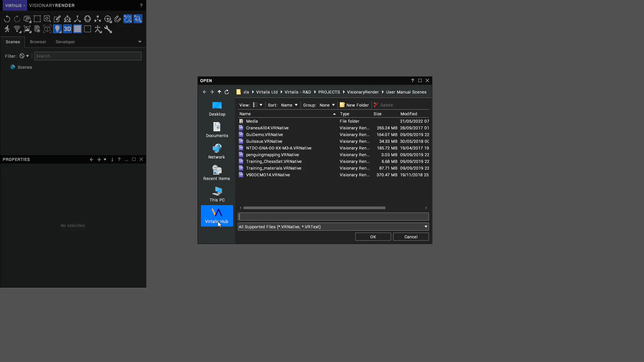Image resolution: width=644 pixels, height=362 pixels.
Task: Click the file name input field
Action: (x=333, y=217)
